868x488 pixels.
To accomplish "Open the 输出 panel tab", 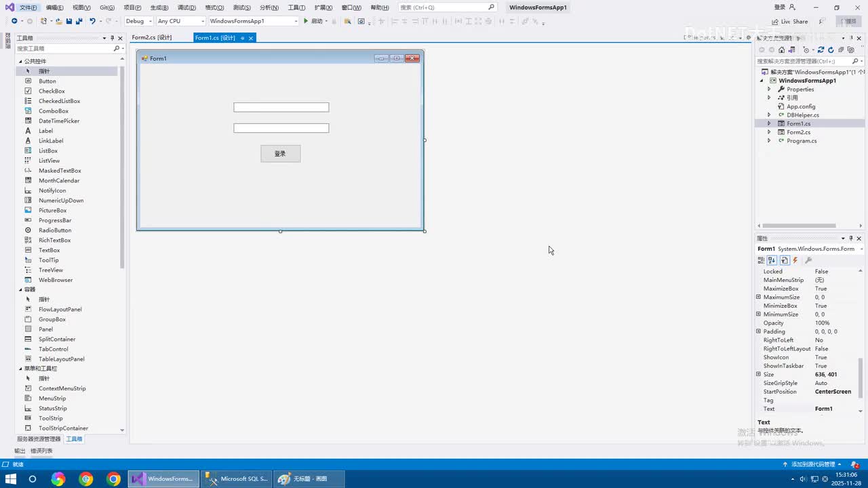I will (20, 451).
